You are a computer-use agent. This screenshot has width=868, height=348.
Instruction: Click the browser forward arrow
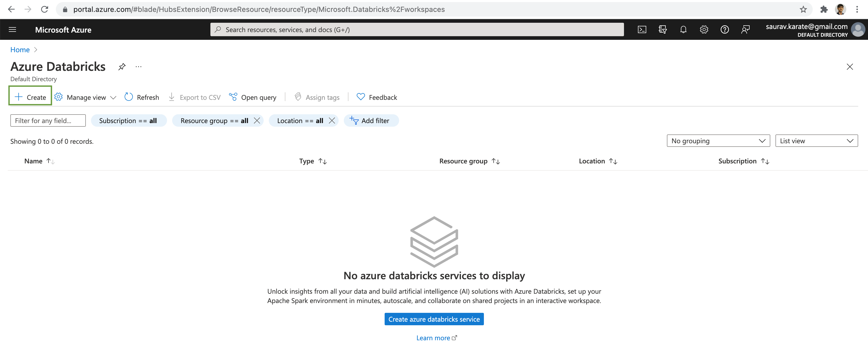28,9
